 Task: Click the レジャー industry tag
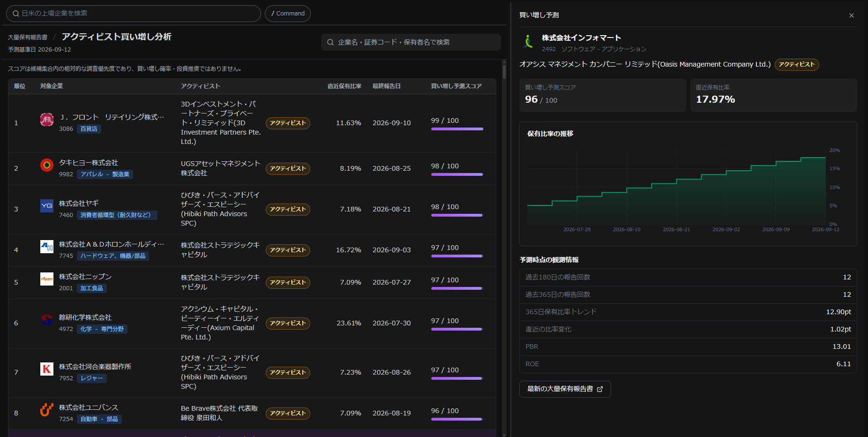click(x=92, y=378)
